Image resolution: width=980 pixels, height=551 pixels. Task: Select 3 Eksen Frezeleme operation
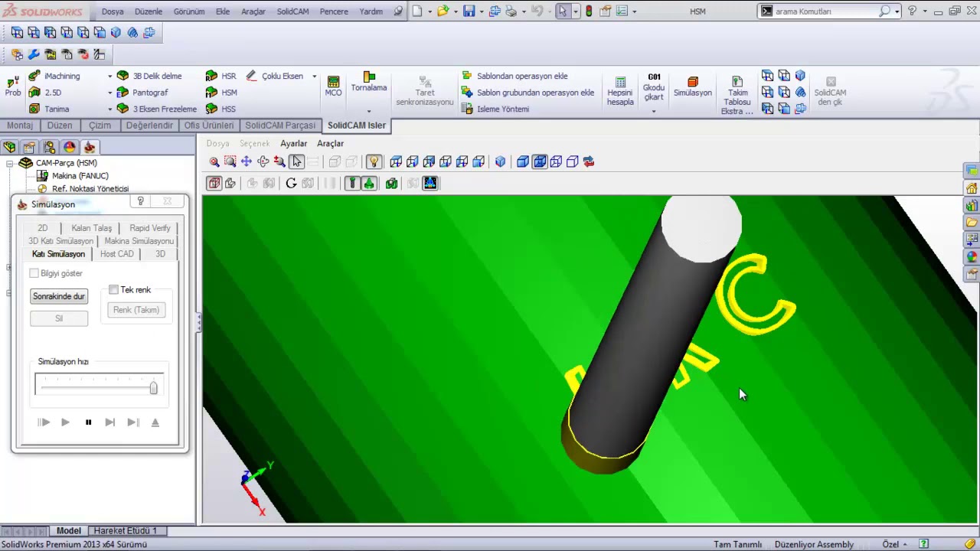click(157, 109)
